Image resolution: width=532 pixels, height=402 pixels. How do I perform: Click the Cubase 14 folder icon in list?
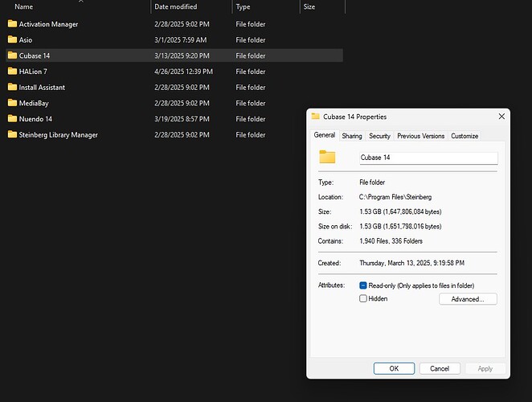12,55
